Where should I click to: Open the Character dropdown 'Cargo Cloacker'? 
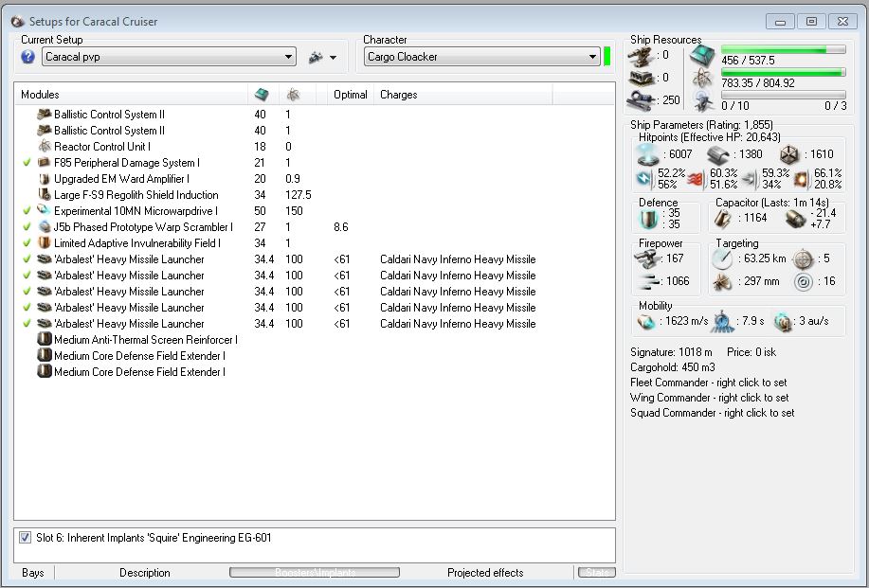481,58
